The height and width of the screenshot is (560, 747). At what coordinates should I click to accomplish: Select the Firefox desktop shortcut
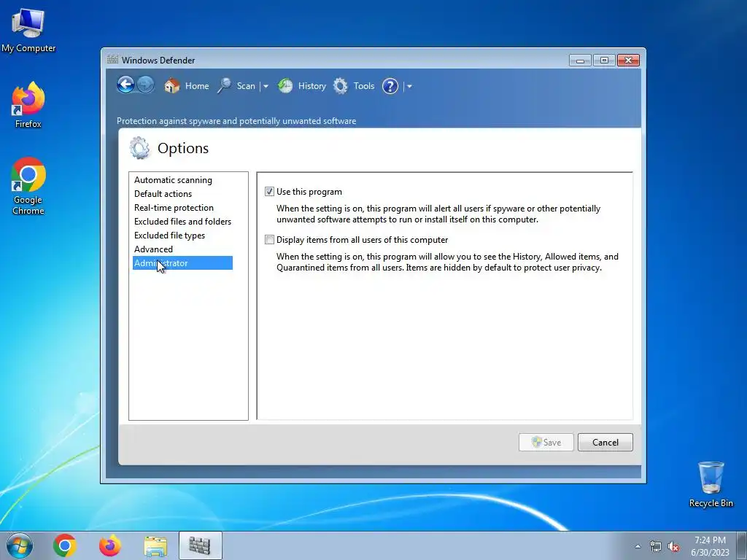click(x=28, y=105)
